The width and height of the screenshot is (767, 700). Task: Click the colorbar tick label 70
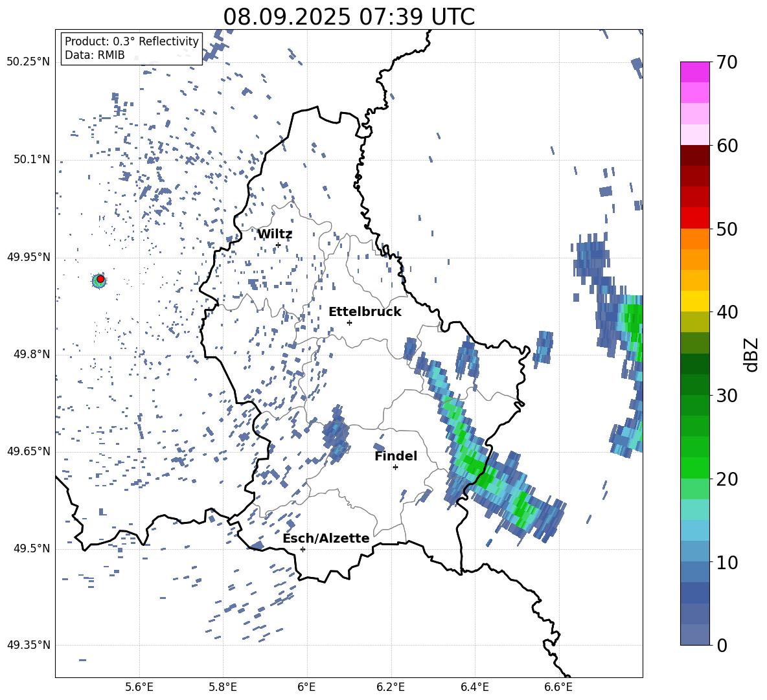(727, 62)
